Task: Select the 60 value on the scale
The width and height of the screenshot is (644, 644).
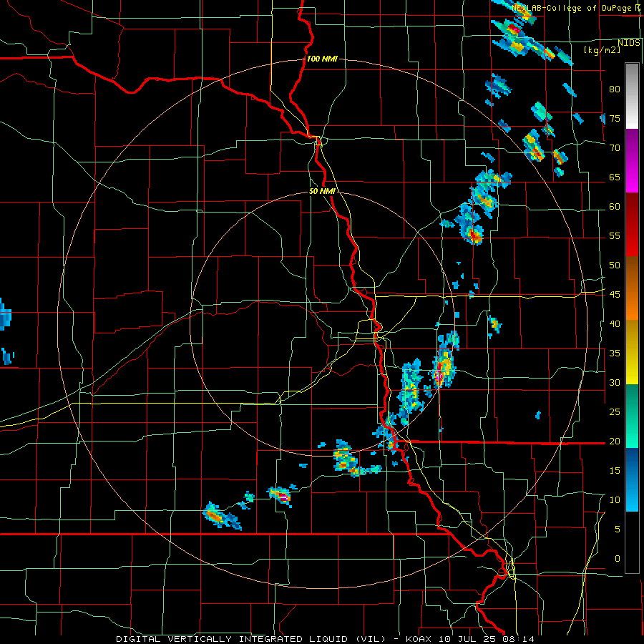Action: point(615,207)
